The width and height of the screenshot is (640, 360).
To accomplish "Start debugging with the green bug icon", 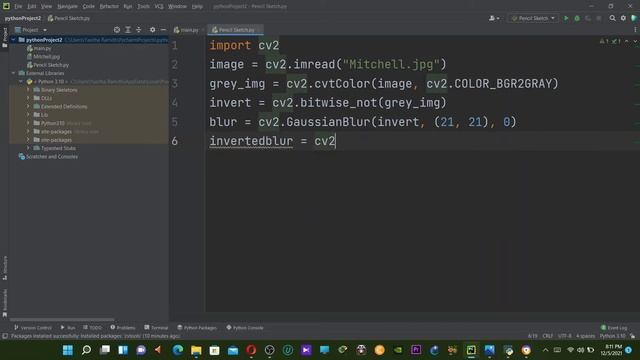I will (x=577, y=18).
